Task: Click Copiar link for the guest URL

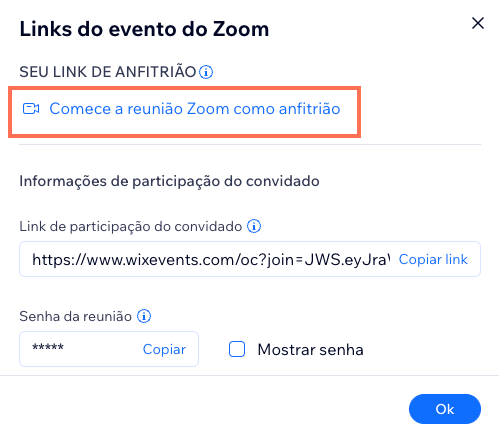Action: (433, 259)
